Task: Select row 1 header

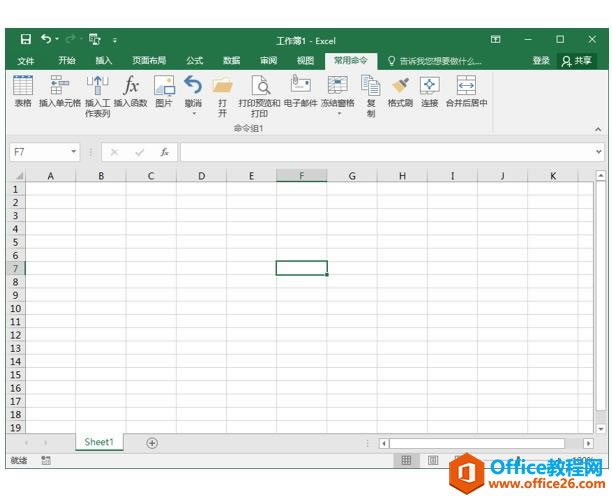Action: (x=16, y=190)
